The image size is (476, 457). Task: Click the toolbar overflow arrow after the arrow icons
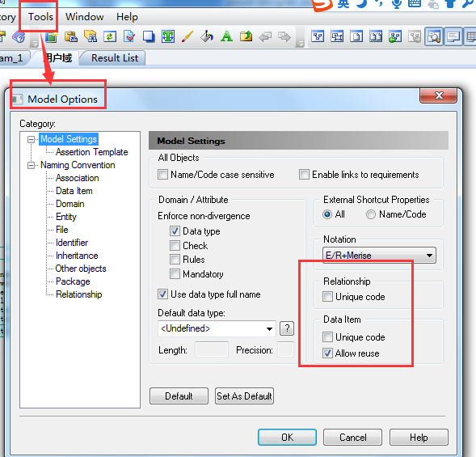301,44
